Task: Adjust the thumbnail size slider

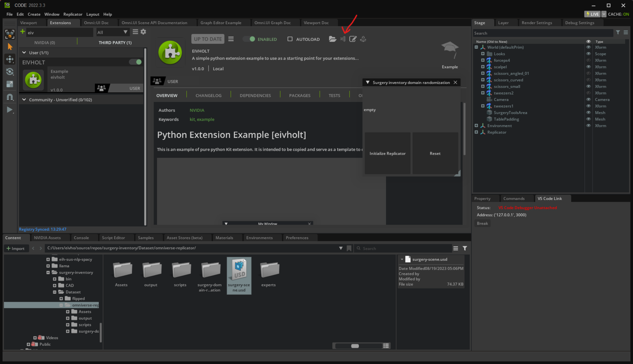Action: [x=355, y=346]
